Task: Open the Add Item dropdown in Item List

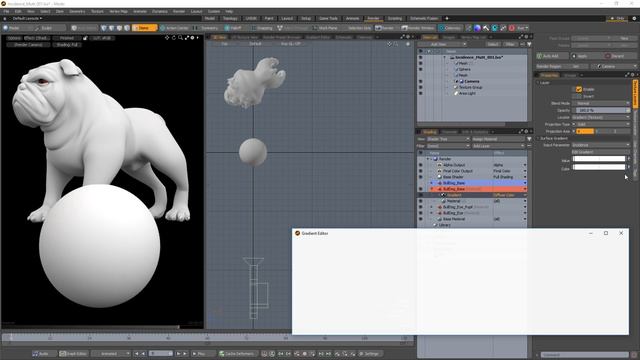Action: [x=442, y=44]
